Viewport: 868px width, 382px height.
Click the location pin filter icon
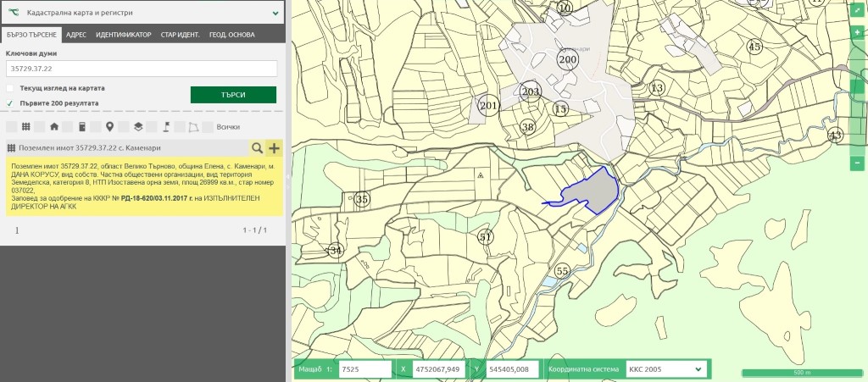[109, 127]
